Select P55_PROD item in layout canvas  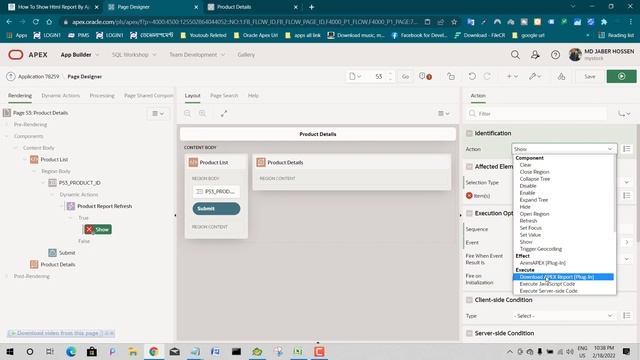coord(216,191)
